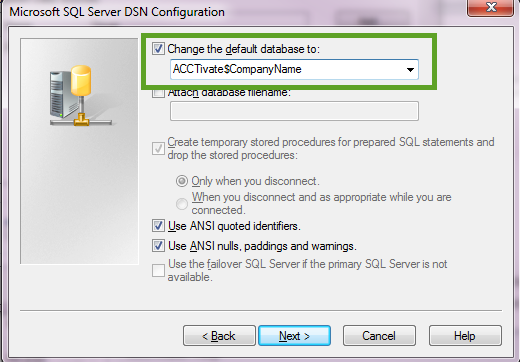Close the DSN Configuration dialog
This screenshot has height=362, width=520.
click(x=490, y=7)
